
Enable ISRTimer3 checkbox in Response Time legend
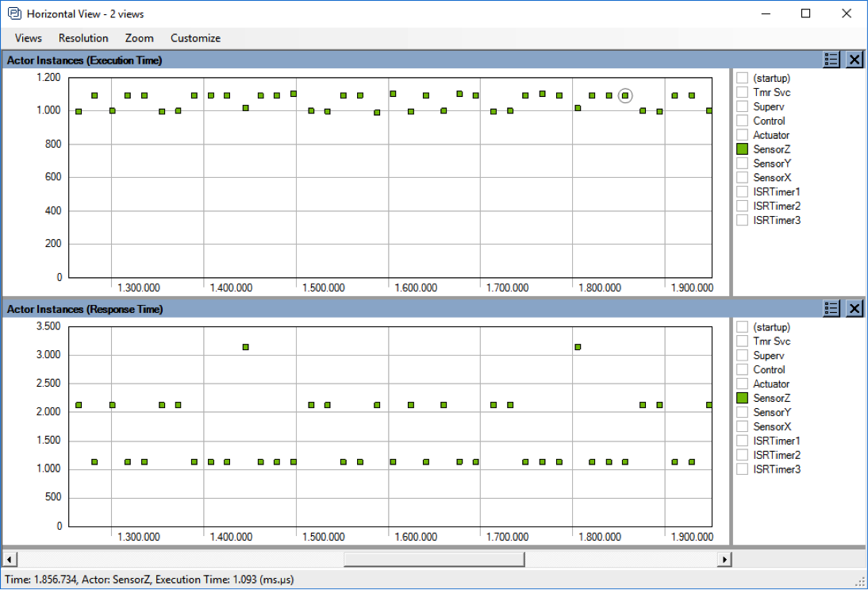[743, 469]
